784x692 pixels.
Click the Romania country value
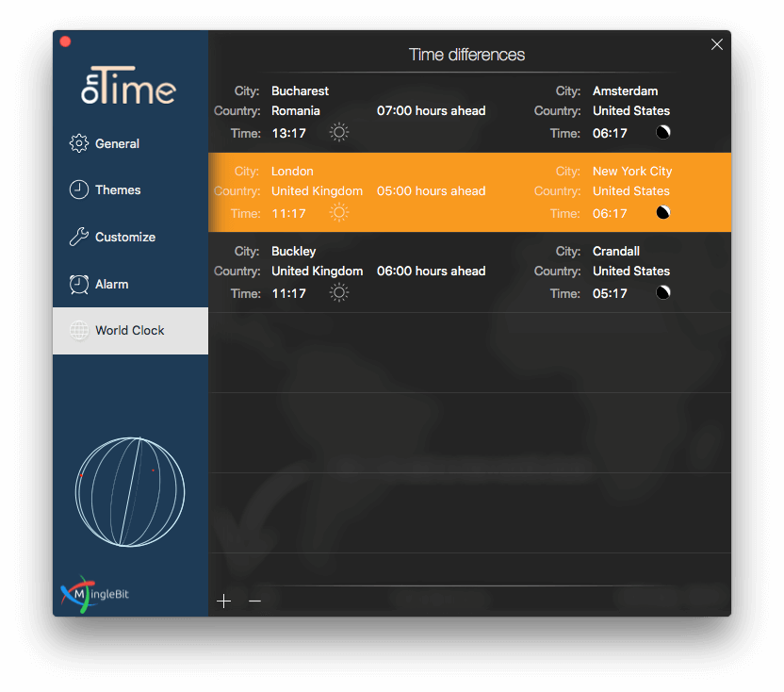point(296,111)
